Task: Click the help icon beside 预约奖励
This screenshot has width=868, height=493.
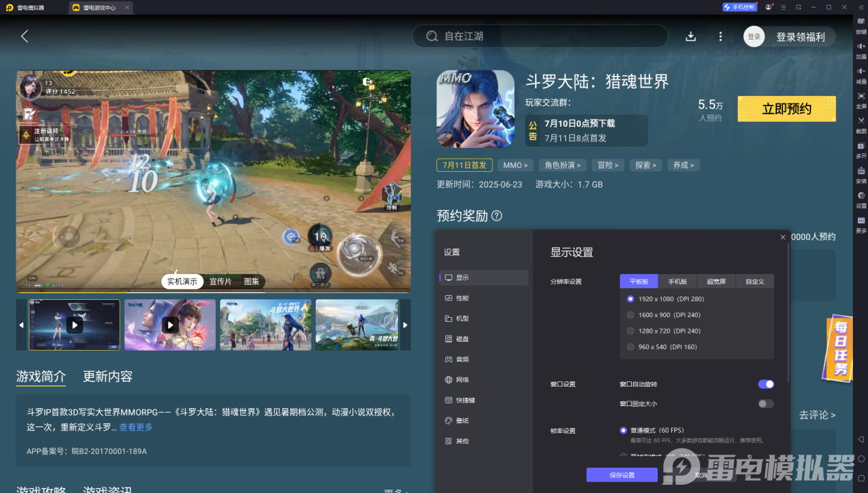Action: [497, 216]
